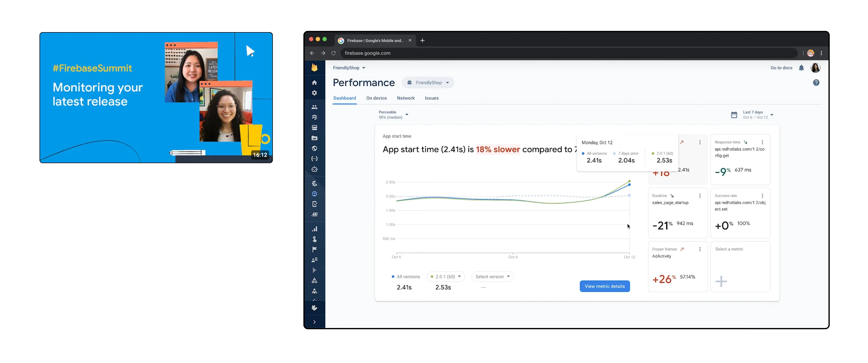This screenshot has width=868, height=363.
Task: Switch to the Network tab
Action: (x=406, y=98)
